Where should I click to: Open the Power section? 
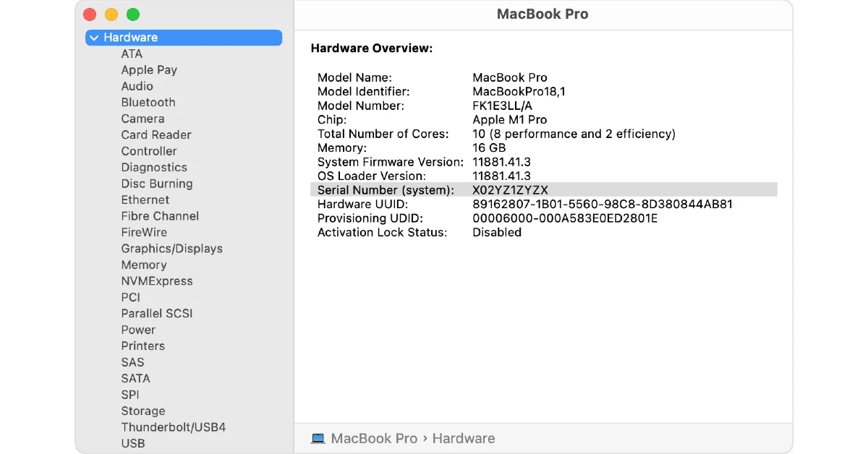pos(137,330)
